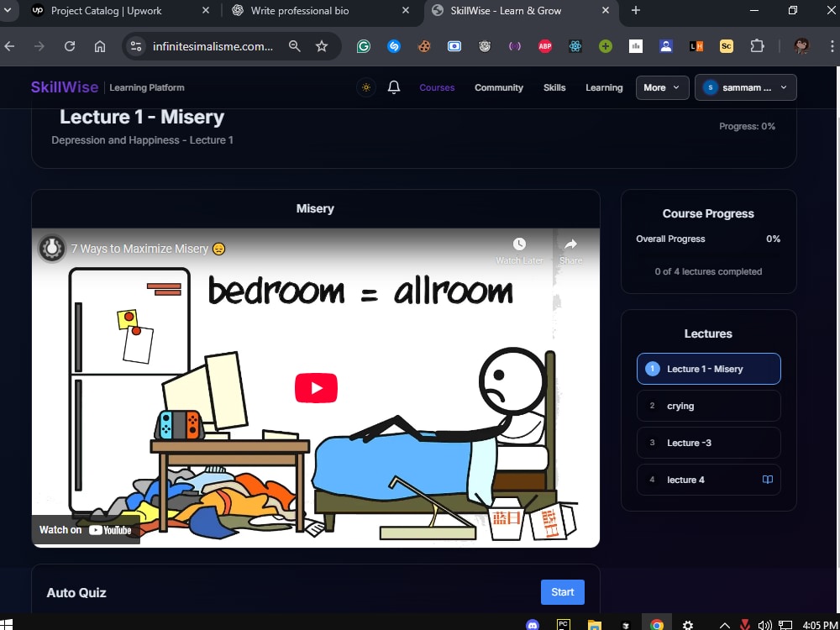Open the Chrome profile avatar
This screenshot has width=840, height=630.
click(801, 46)
